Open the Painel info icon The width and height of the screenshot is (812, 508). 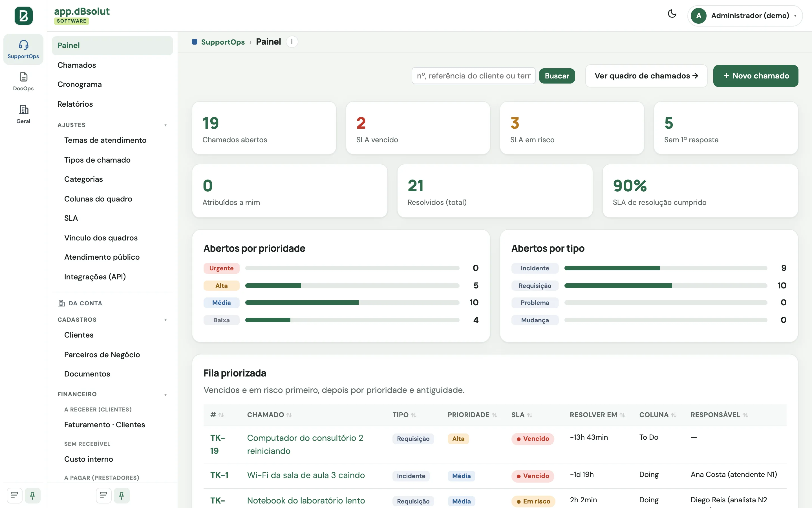tap(292, 42)
